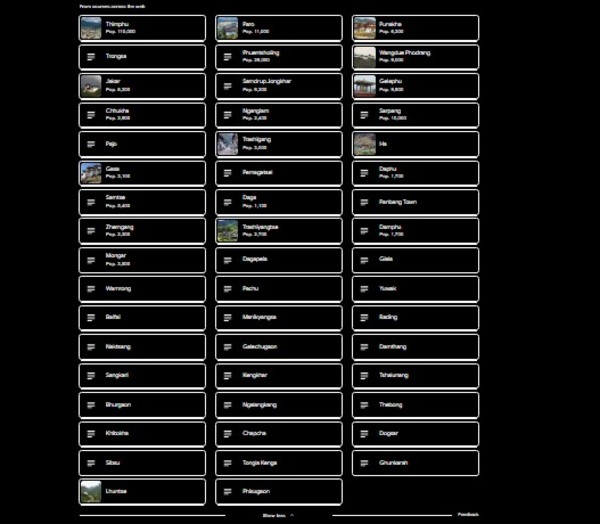Open the Feedback link

(467, 514)
